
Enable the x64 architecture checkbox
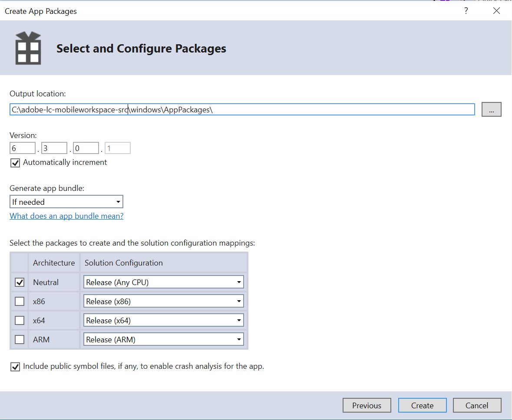[20, 321]
